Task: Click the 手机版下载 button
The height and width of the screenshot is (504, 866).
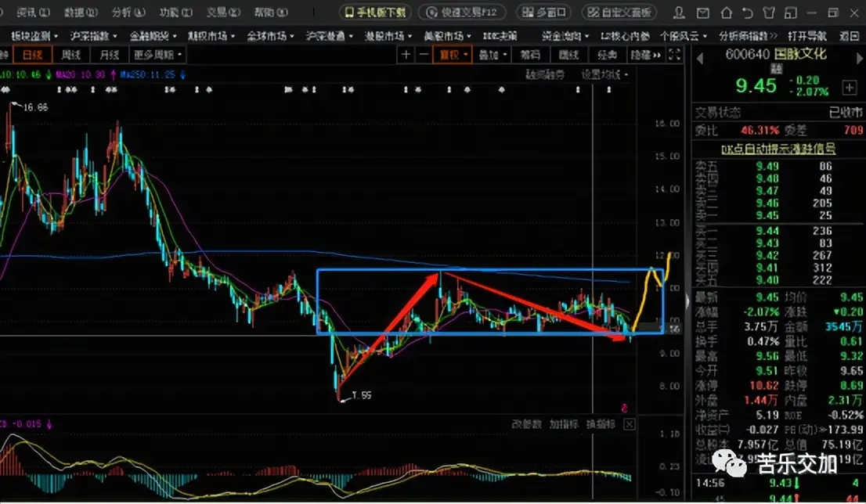Action: pyautogui.click(x=375, y=13)
